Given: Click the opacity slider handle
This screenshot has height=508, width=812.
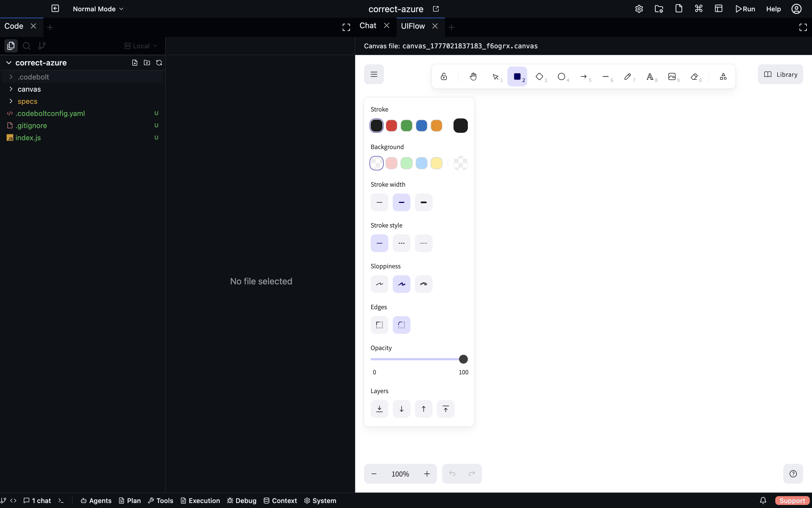Looking at the screenshot, I should [463, 359].
